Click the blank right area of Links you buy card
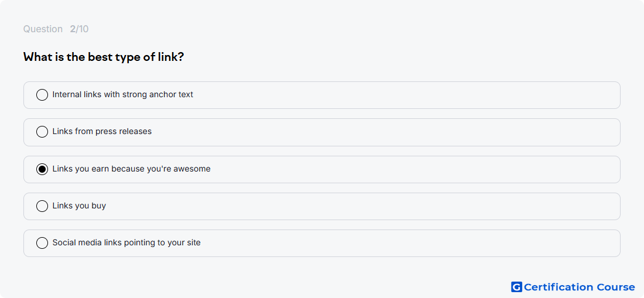This screenshot has width=644, height=298. click(x=411, y=207)
